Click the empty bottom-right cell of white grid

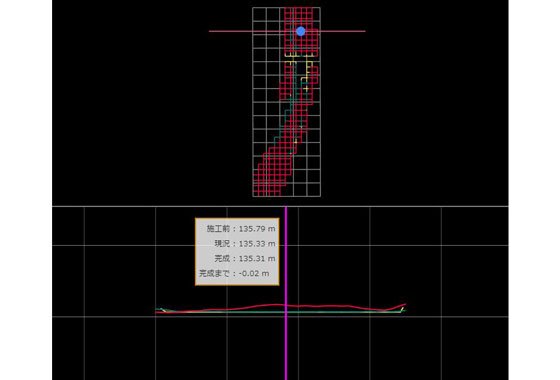pos(314,190)
